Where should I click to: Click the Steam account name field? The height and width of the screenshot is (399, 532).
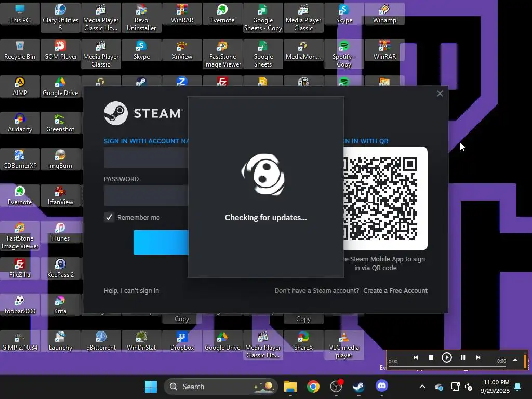pos(146,158)
